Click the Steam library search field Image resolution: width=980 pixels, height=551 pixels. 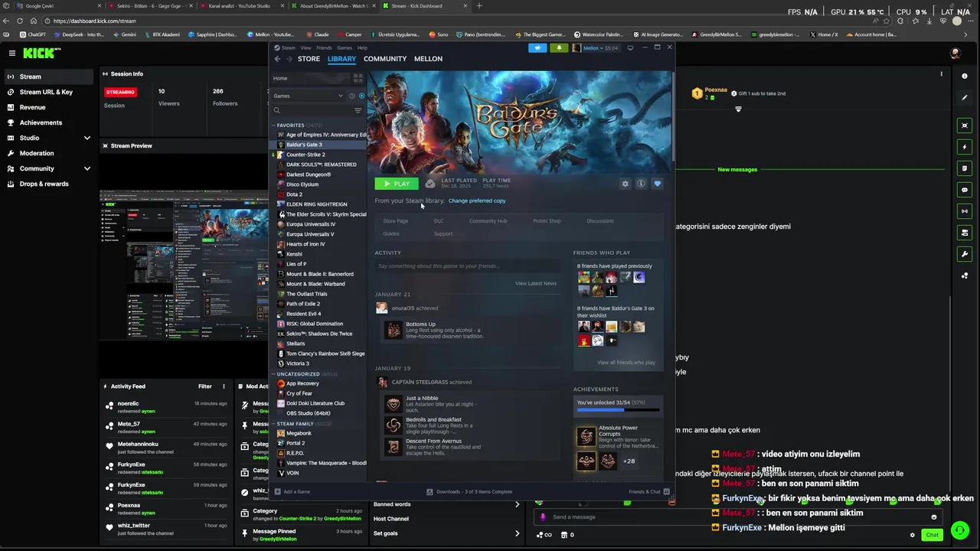(313, 110)
